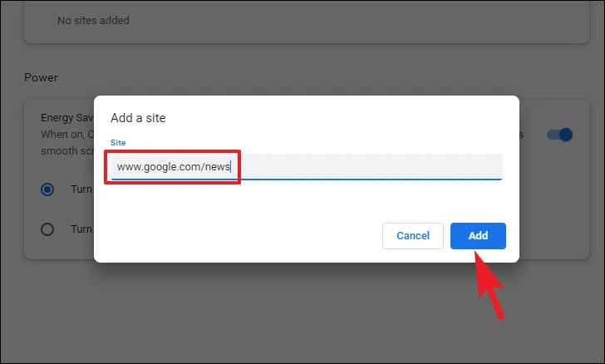Select the second Turn on radio option

(47, 229)
